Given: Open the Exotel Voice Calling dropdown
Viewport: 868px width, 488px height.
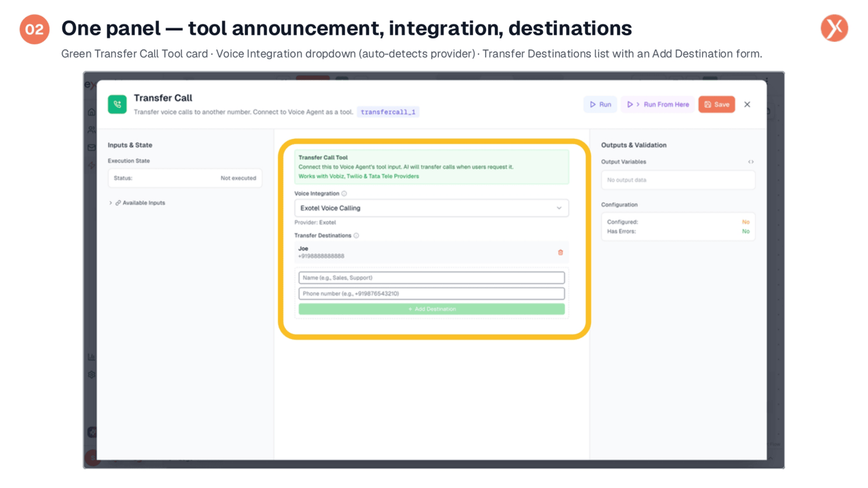Looking at the screenshot, I should coord(431,208).
